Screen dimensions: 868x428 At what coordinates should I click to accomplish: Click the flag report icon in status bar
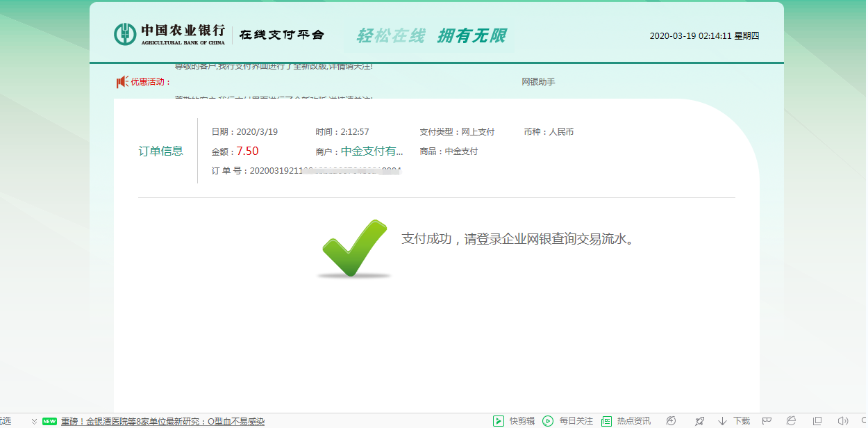click(767, 420)
